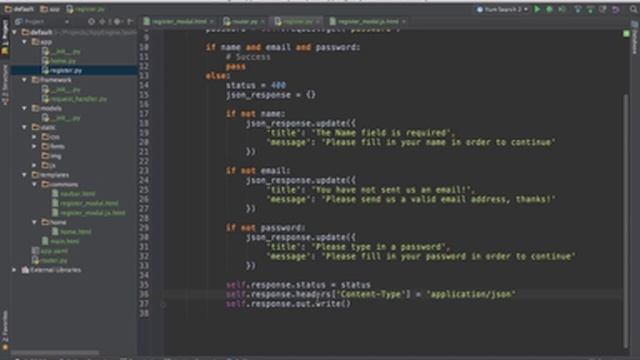Click the Project panel horizontal scrollbar
640x360 pixels.
[x=55, y=352]
